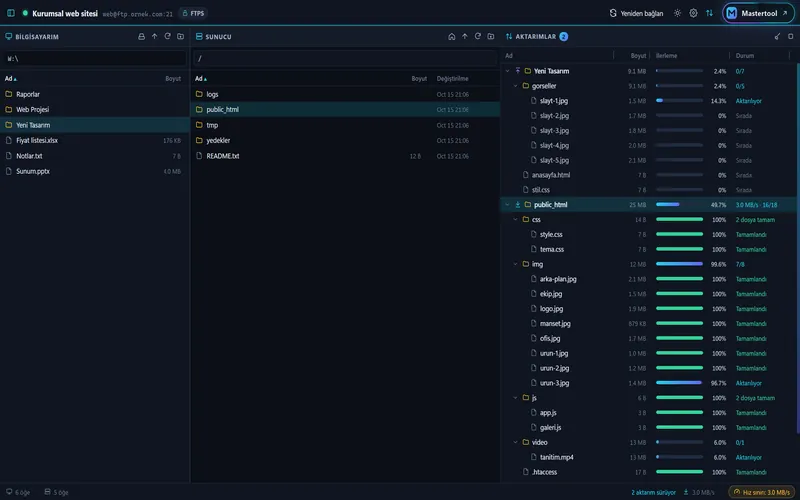Refresh the Sunucu file list
The image size is (800, 500).
478,37
